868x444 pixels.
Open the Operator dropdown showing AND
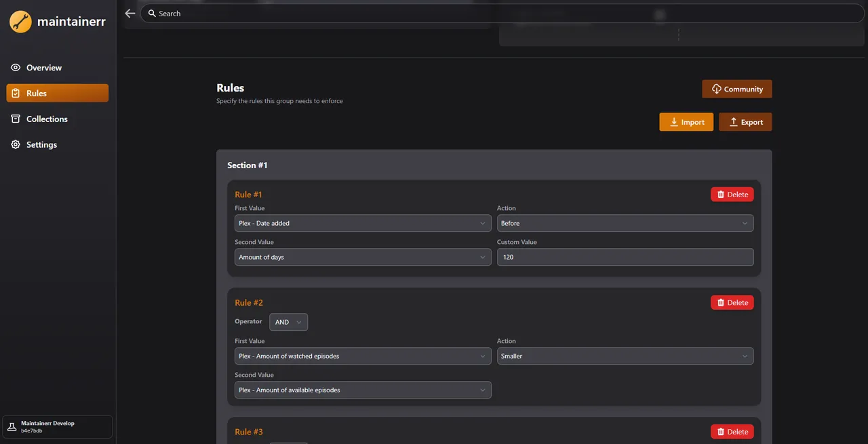point(288,322)
